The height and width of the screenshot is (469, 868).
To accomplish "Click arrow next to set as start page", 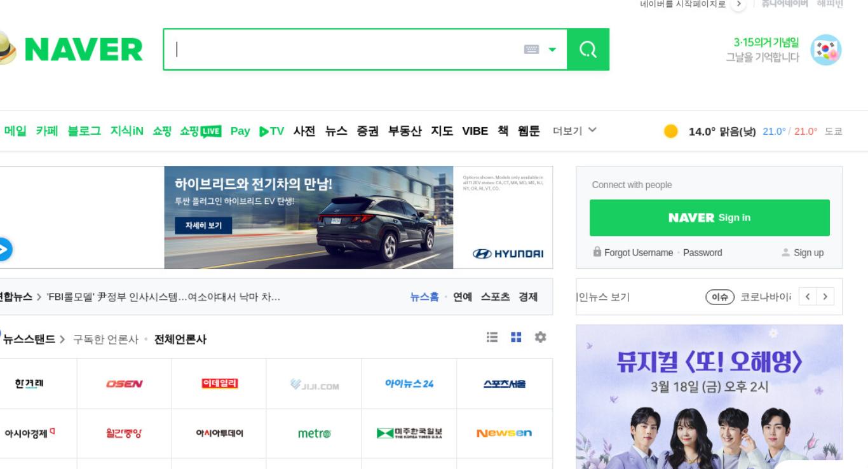I will pyautogui.click(x=738, y=4).
